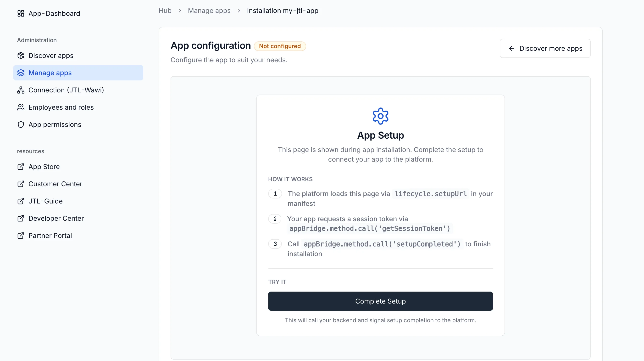Open the Developer Center link
The height and width of the screenshot is (361, 644).
click(78, 218)
